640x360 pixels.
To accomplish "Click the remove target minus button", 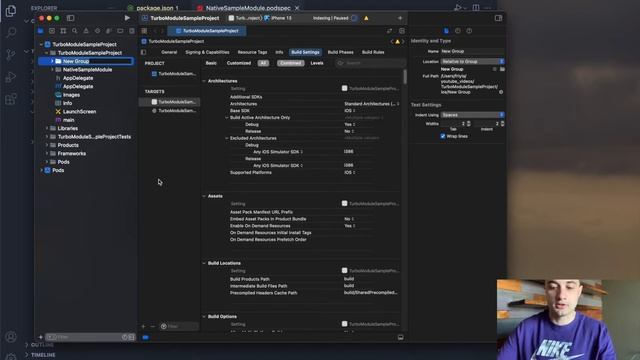I will [x=152, y=327].
